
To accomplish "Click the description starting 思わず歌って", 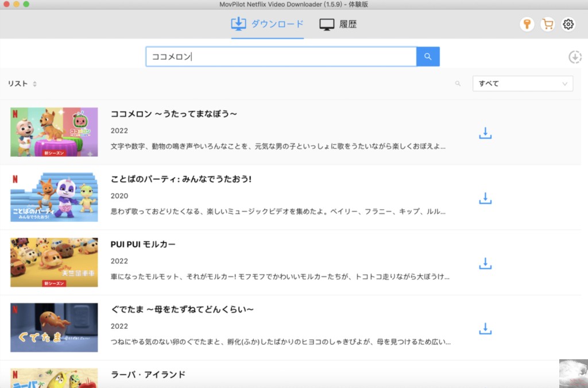I will (278, 212).
